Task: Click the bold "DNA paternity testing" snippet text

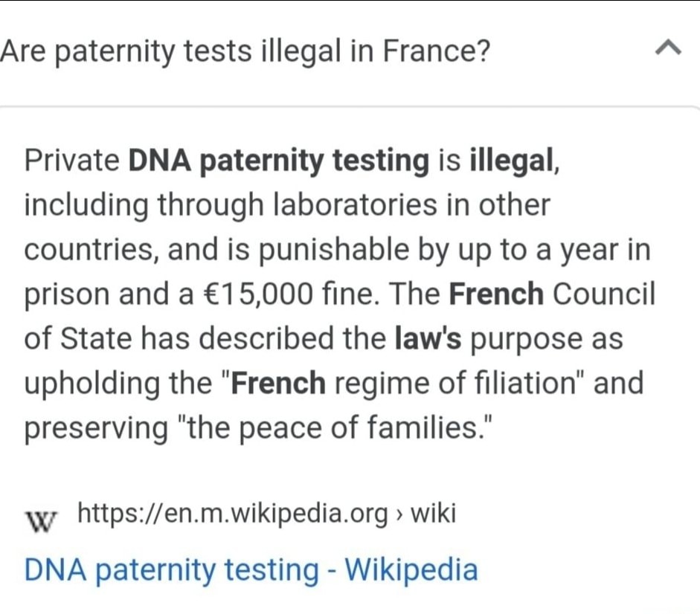Action: (278, 161)
